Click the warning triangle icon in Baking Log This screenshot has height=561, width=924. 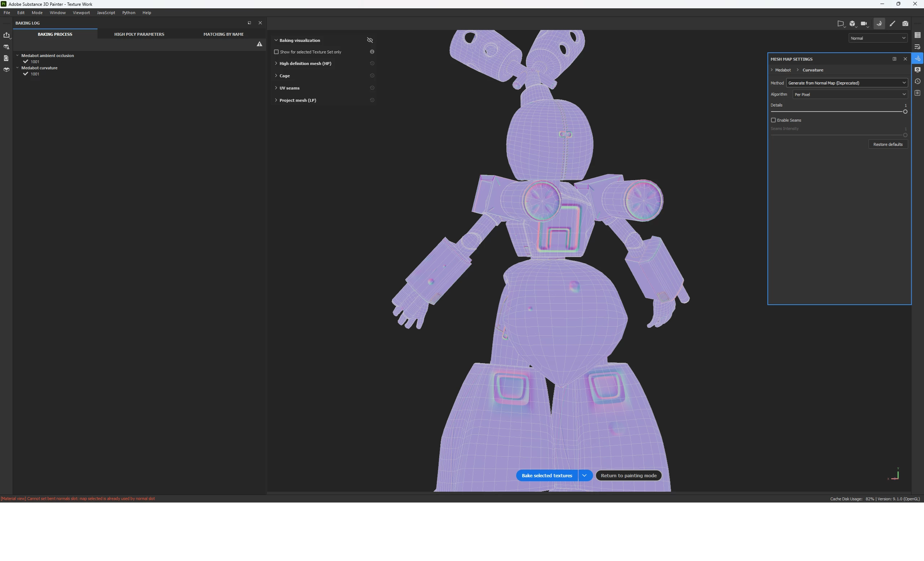click(x=259, y=44)
